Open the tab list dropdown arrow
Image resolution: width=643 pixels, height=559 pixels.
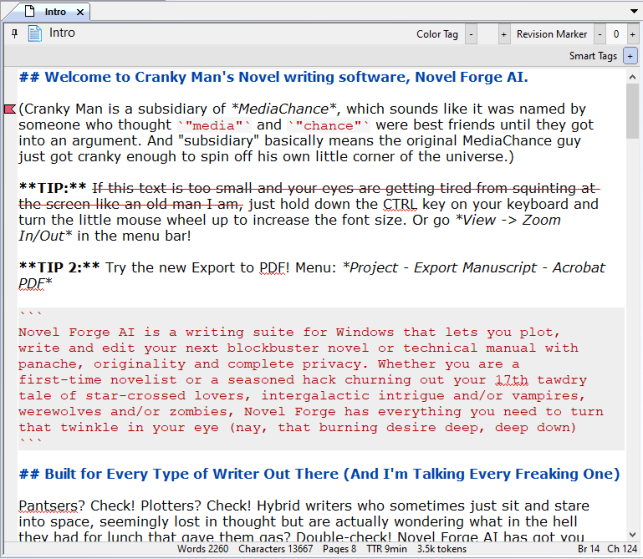click(634, 12)
